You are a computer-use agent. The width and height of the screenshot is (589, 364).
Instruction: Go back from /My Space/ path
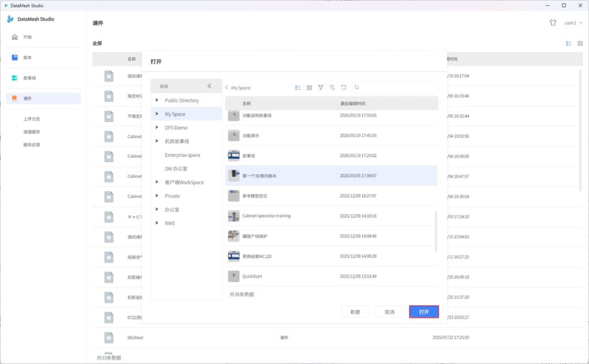(227, 87)
